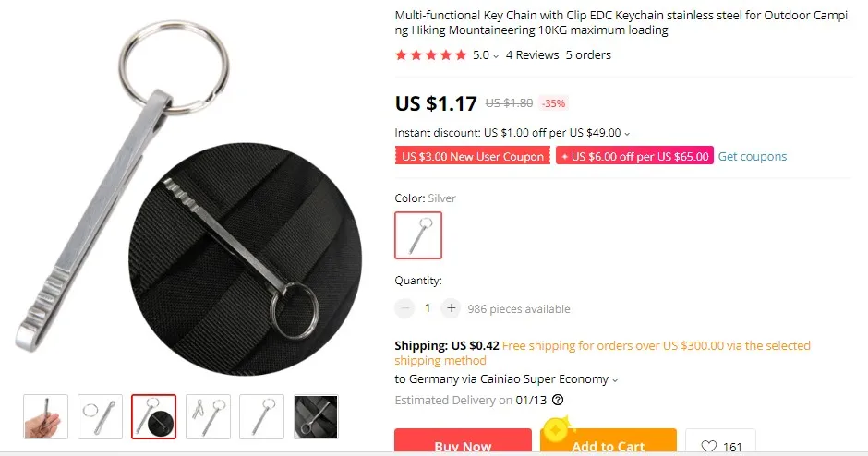Viewport: 868px width, 456px height.
Task: Click the estimated delivery help question mark icon
Action: [558, 400]
